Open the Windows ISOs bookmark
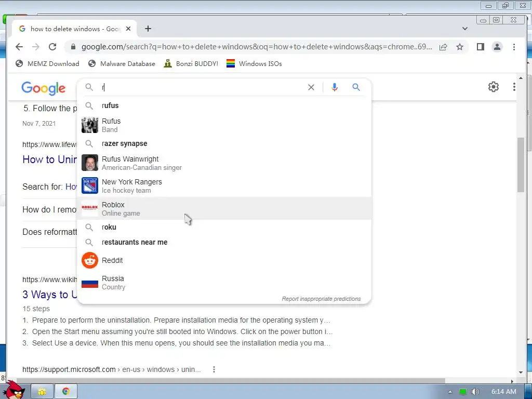 click(x=254, y=64)
